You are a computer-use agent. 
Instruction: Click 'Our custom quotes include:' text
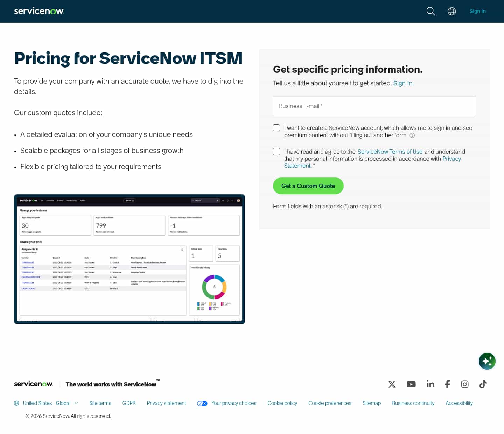click(58, 113)
